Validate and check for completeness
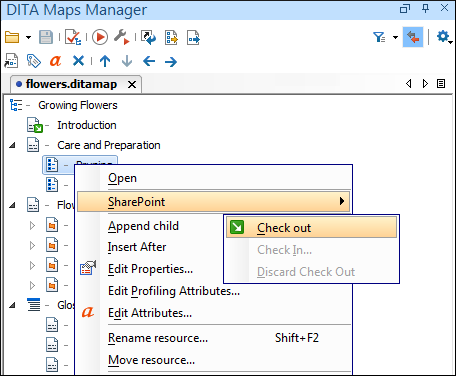 73,37
